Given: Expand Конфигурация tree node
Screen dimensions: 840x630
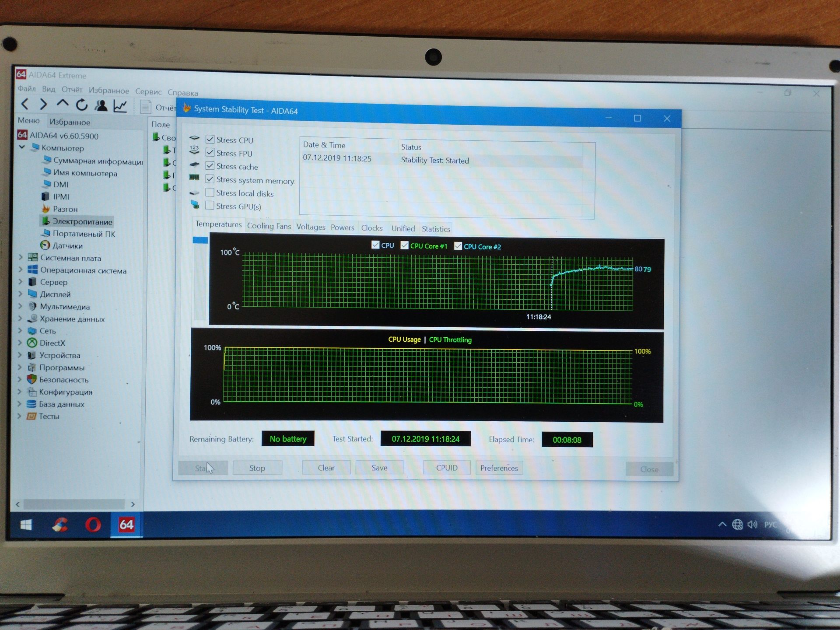Looking at the screenshot, I should pos(20,392).
